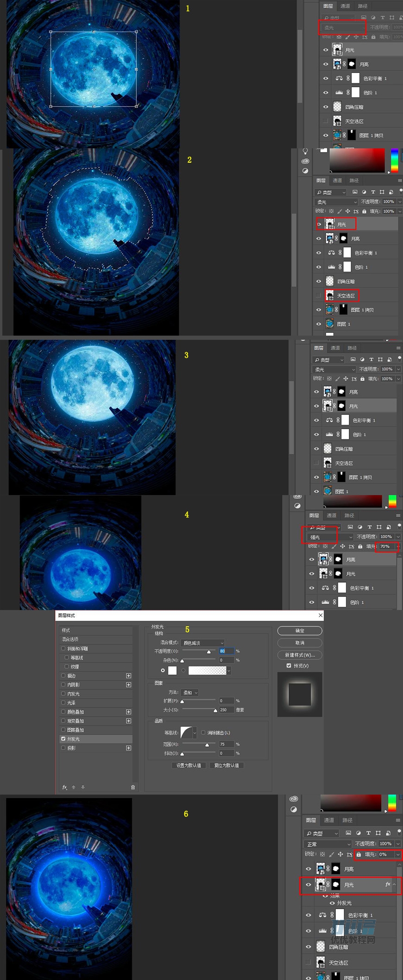The height and width of the screenshot is (980, 403).
Task: Uncheck the 预览 preview checkbox
Action: click(289, 666)
